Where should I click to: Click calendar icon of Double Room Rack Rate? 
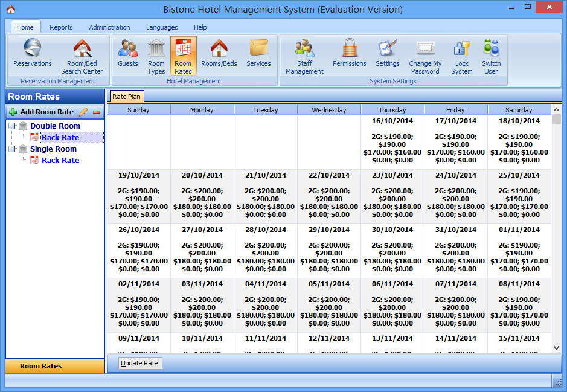tap(34, 137)
